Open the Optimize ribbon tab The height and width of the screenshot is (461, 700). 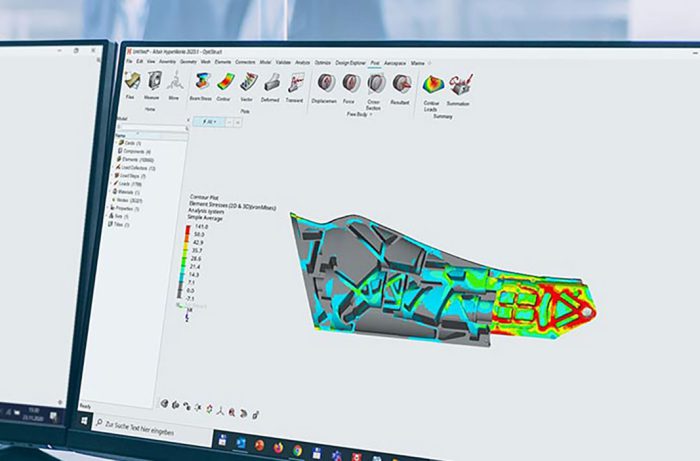click(322, 61)
